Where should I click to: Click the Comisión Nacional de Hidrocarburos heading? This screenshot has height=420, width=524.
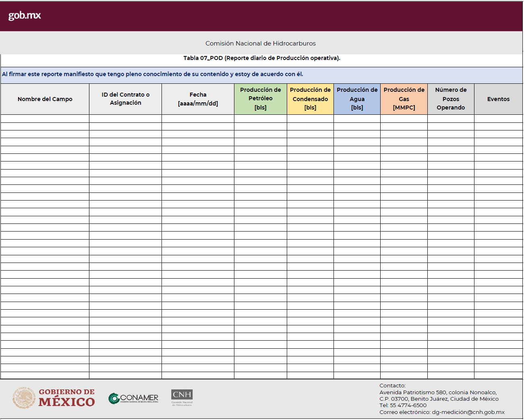point(261,43)
